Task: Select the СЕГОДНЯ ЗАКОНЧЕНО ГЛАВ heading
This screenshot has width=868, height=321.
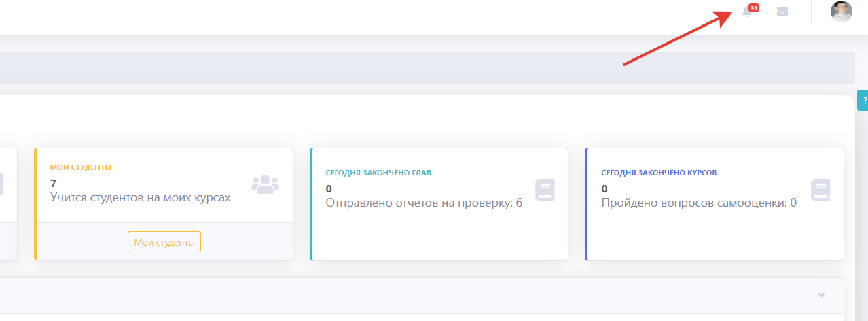Action: click(378, 173)
